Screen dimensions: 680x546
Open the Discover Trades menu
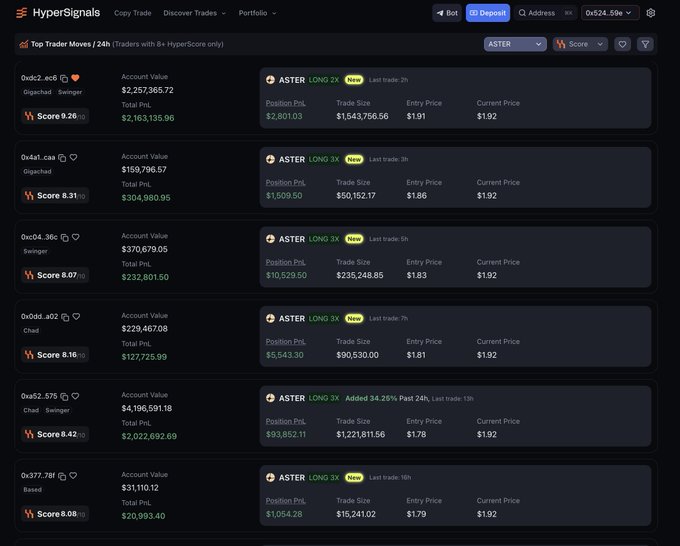point(194,13)
